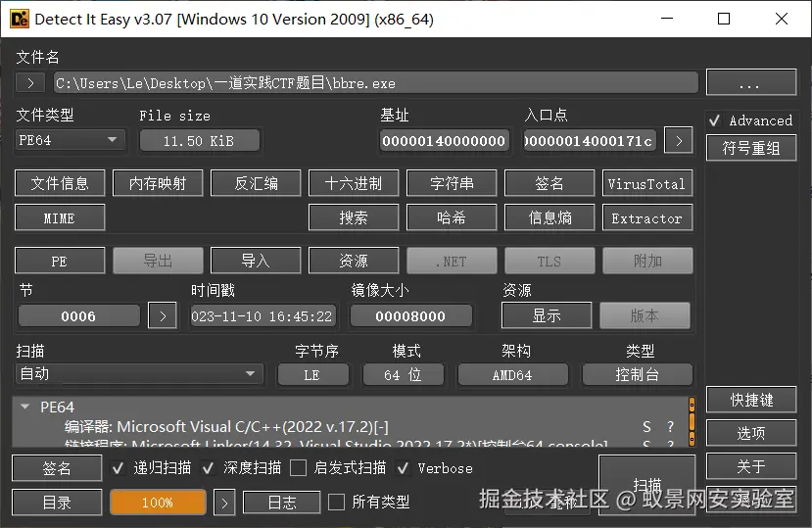Open 反汇编 disassembler

coord(256,183)
